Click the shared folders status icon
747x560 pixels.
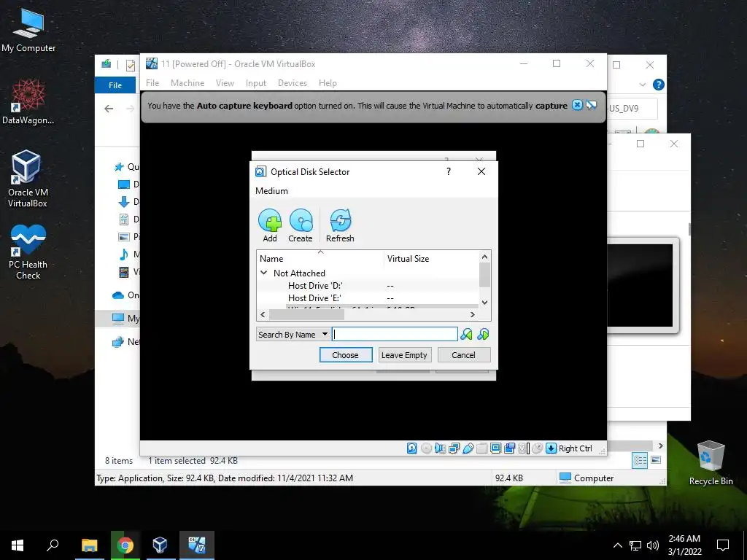pos(481,448)
